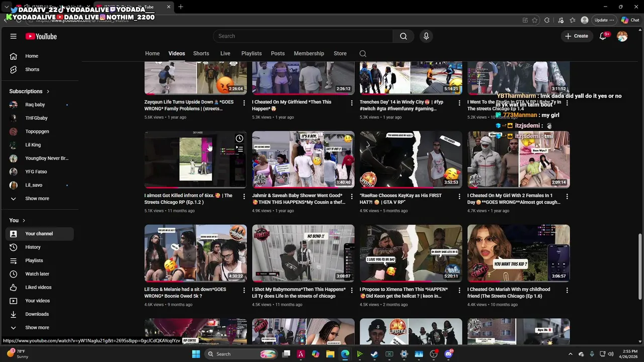Screen dimensions: 644x362
Task: Open options for I Propose to Ximena video
Action: (459, 290)
